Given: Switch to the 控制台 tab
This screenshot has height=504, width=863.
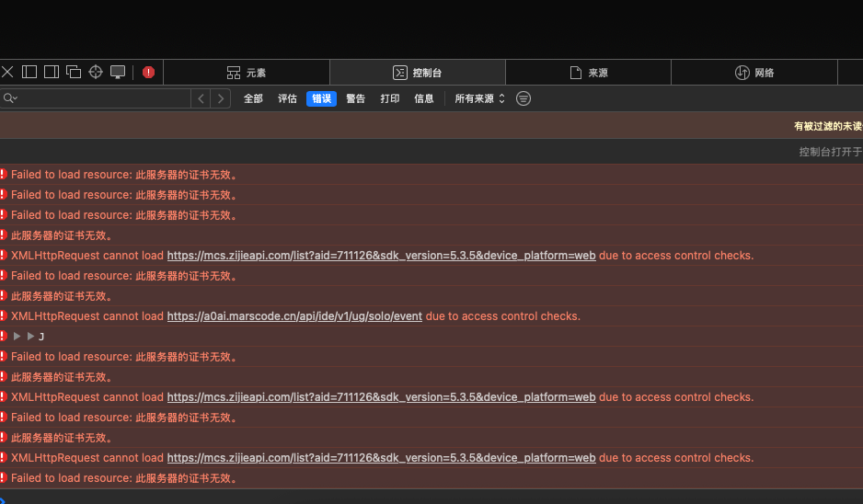Looking at the screenshot, I should coord(417,73).
